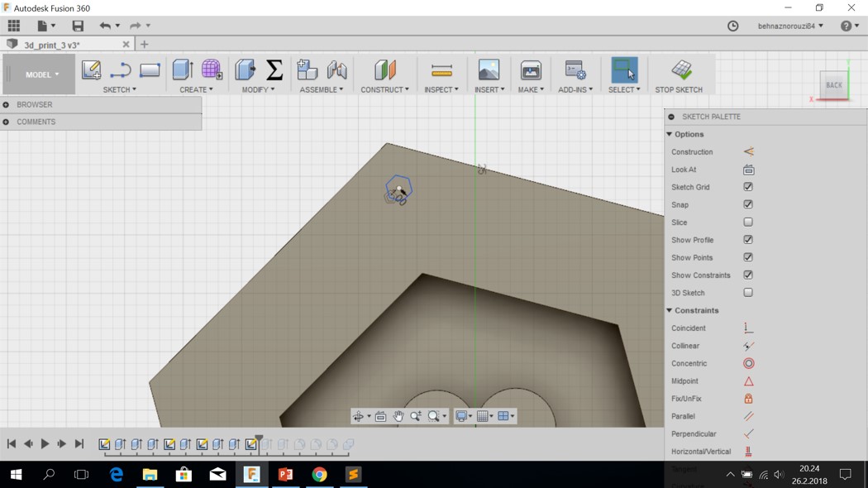
Task: Open the SKETCH menu dropdown
Action: point(120,89)
